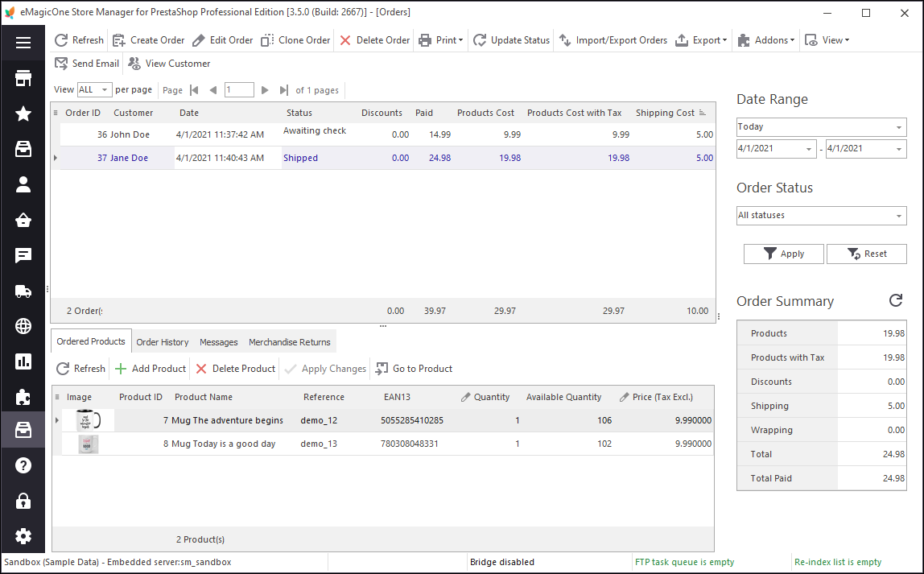
Task: Open the start date picker dropdown
Action: [x=808, y=149]
